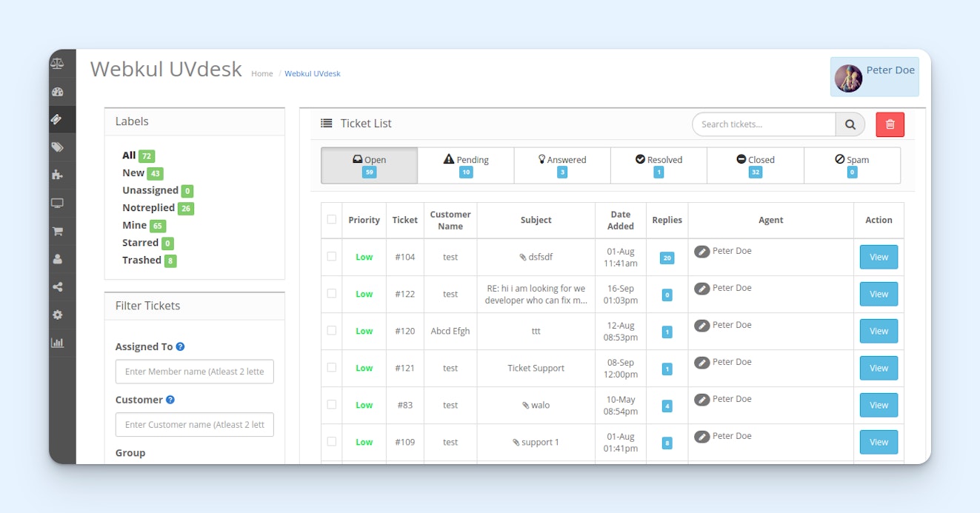Focus the Search tickets input field
The height and width of the screenshot is (513, 980).
pyautogui.click(x=764, y=124)
